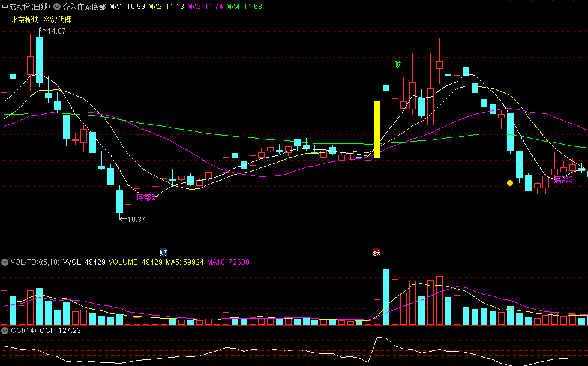Click the tallest cyan volume bar
Screen dimensions: 588x366
pyautogui.click(x=386, y=296)
